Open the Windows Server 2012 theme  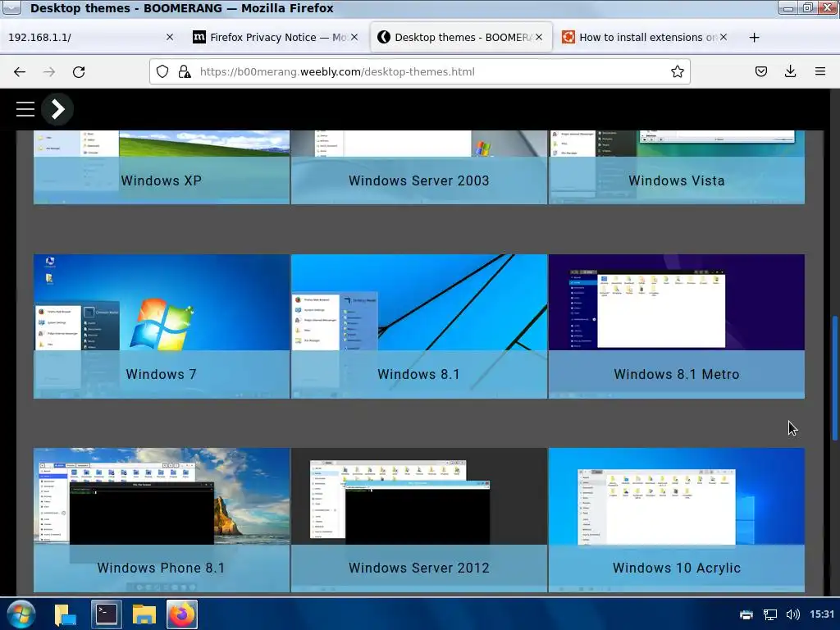(419, 520)
